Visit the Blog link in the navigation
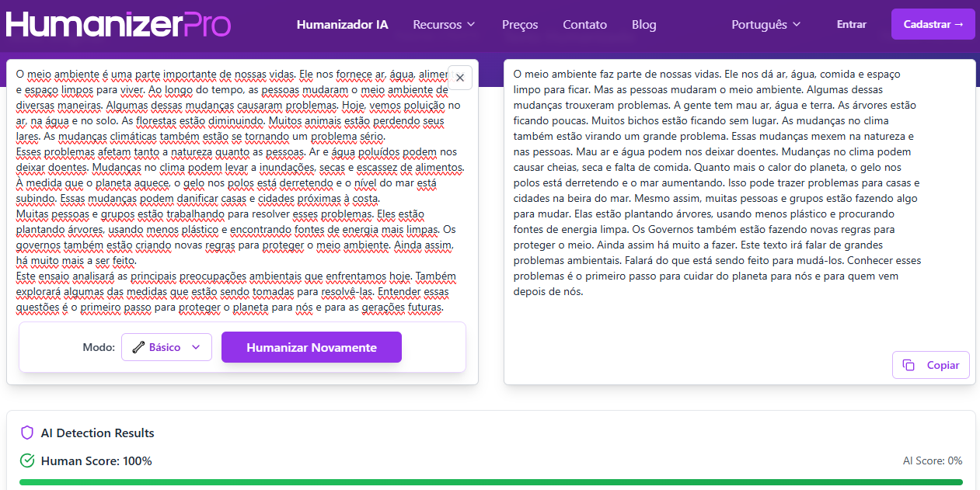The width and height of the screenshot is (980, 490). (x=643, y=25)
